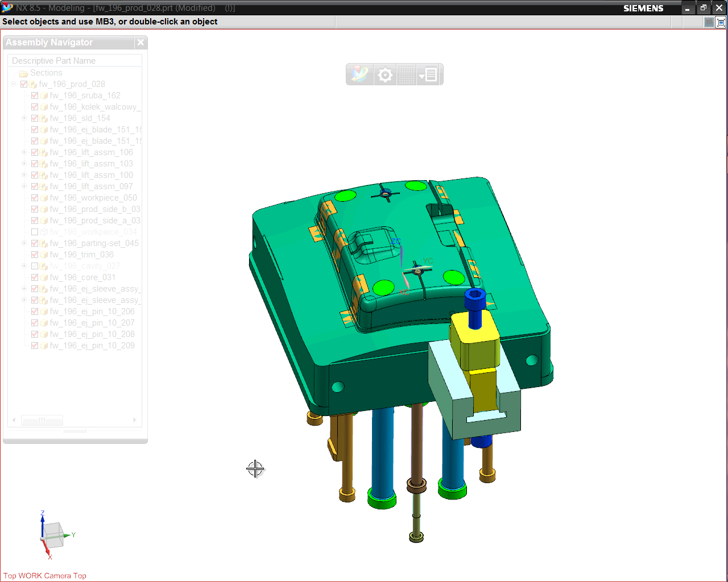Image resolution: width=728 pixels, height=582 pixels.
Task: Click the part icon of fw_196_sruba_162
Action: [x=44, y=96]
